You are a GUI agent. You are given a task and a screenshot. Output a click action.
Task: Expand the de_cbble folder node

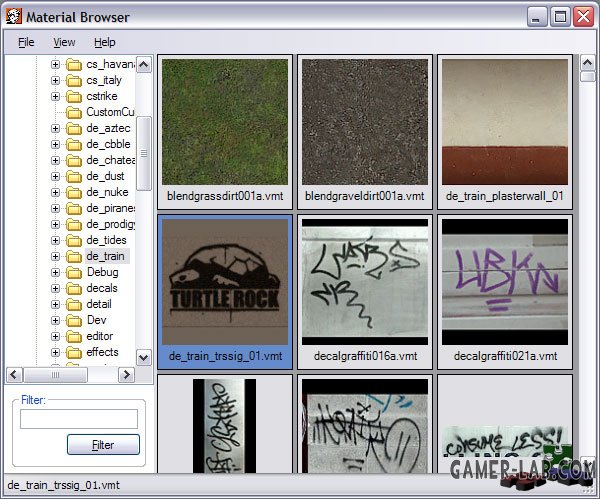[x=55, y=144]
